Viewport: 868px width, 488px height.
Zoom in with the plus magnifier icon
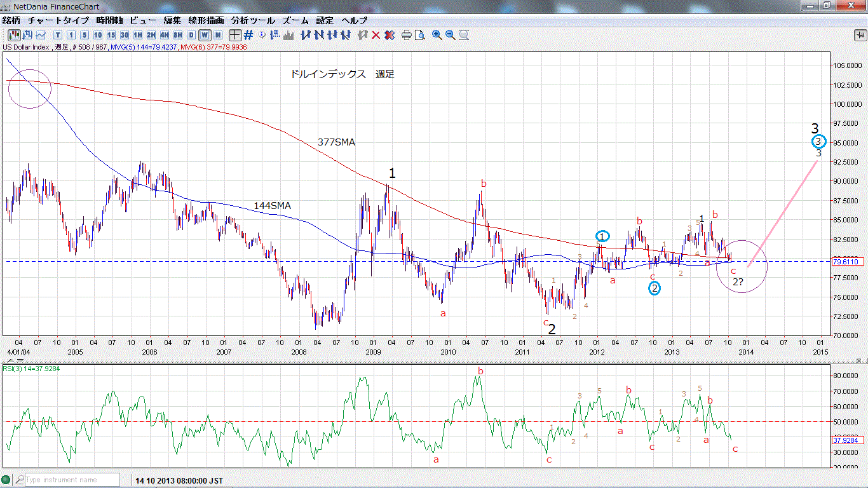(437, 35)
